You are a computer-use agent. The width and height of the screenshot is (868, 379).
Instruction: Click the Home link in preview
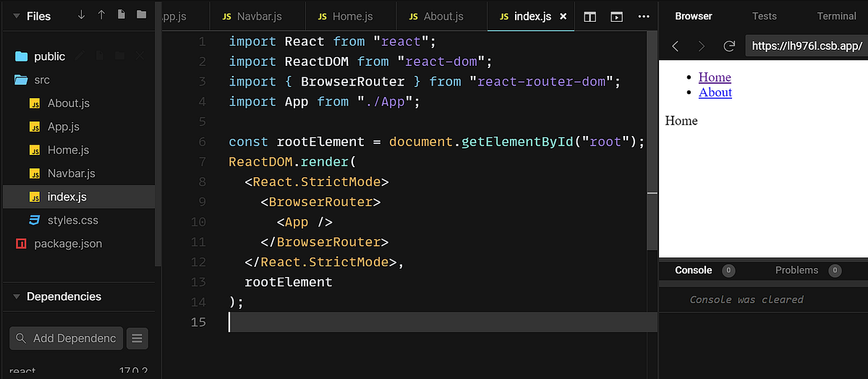coord(715,77)
